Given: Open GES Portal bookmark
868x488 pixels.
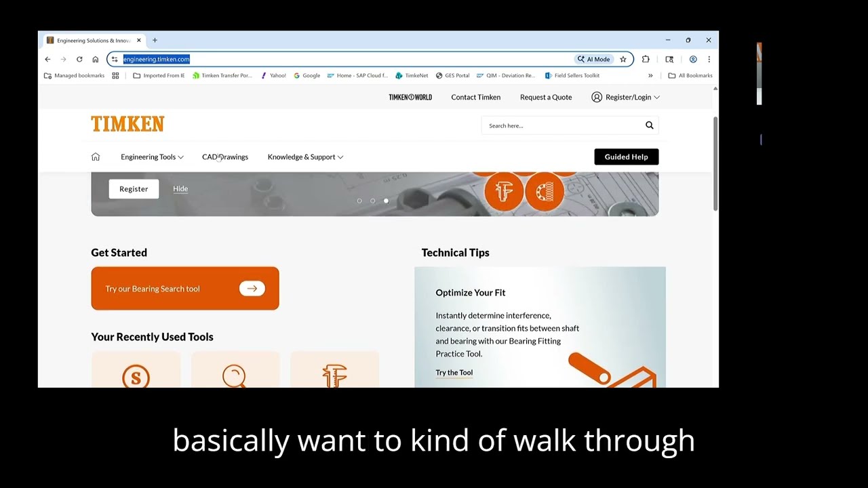Looking at the screenshot, I should tap(452, 75).
